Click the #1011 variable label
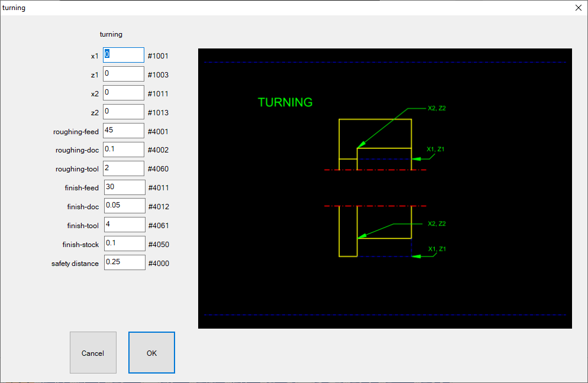Viewport: 588px width, 383px height. [158, 94]
